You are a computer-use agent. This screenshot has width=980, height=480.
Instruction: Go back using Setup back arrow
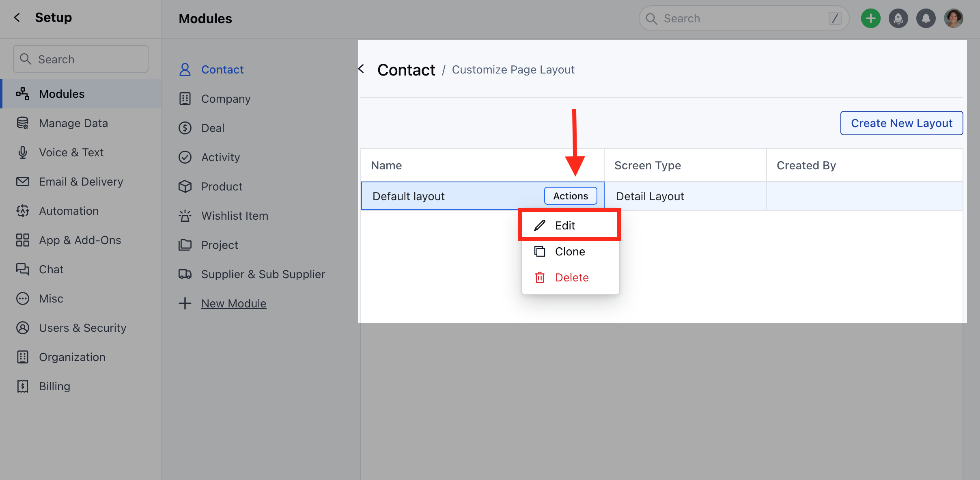[x=17, y=17]
